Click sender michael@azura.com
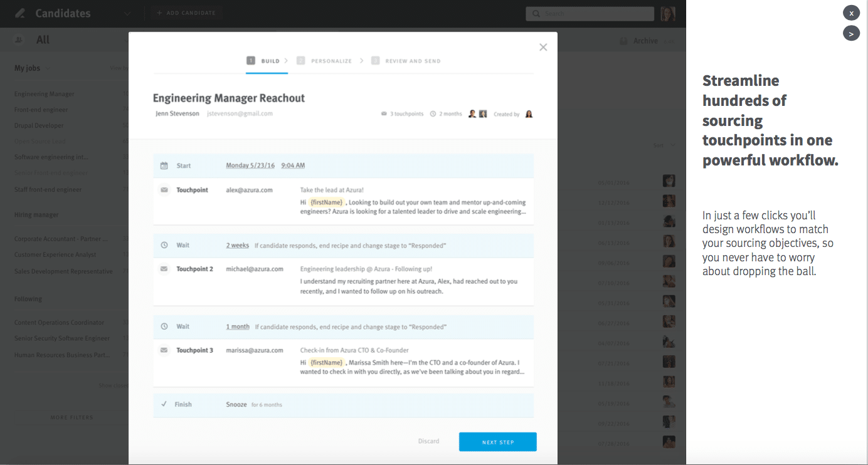868x465 pixels. [255, 269]
